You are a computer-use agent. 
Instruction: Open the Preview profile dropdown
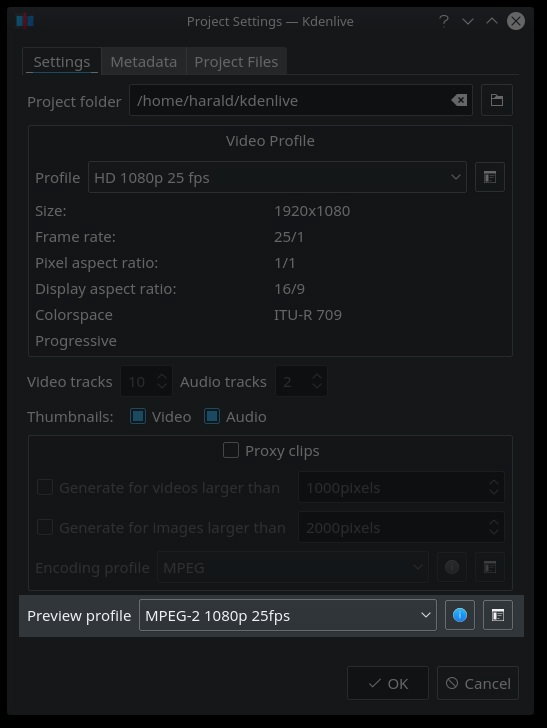288,615
